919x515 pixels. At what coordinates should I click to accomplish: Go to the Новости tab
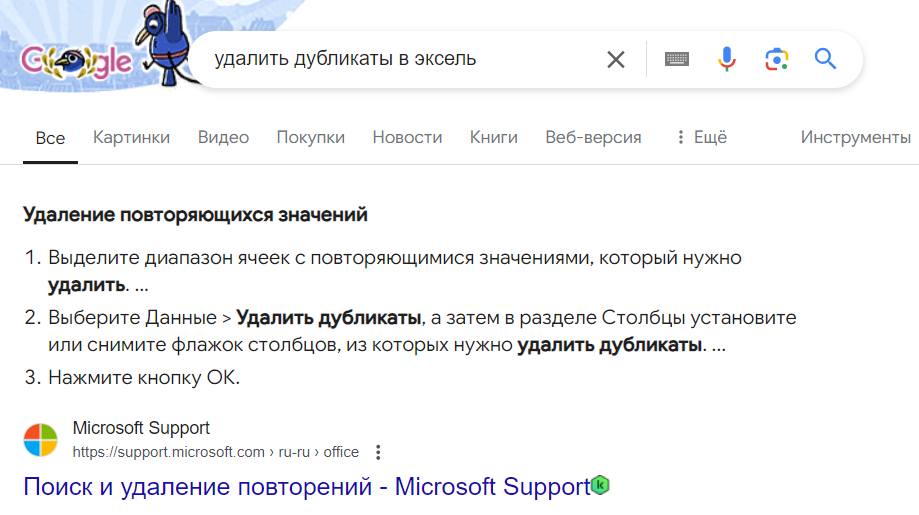tap(407, 138)
